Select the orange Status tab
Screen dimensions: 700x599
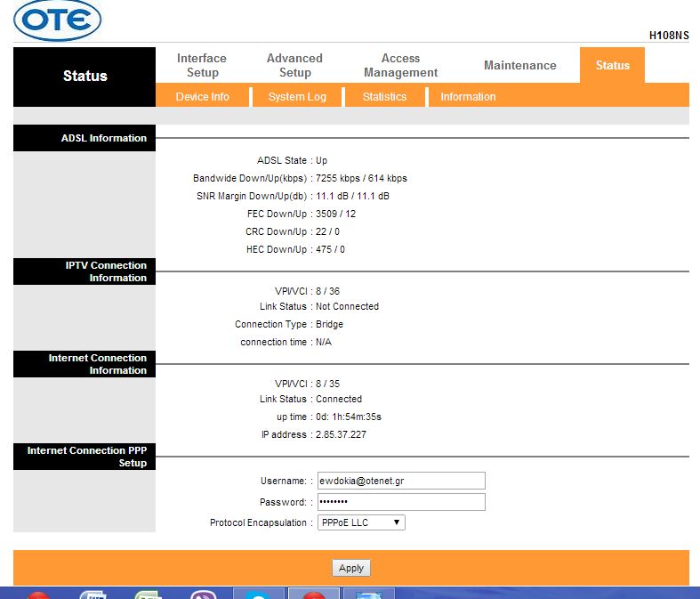(x=612, y=65)
